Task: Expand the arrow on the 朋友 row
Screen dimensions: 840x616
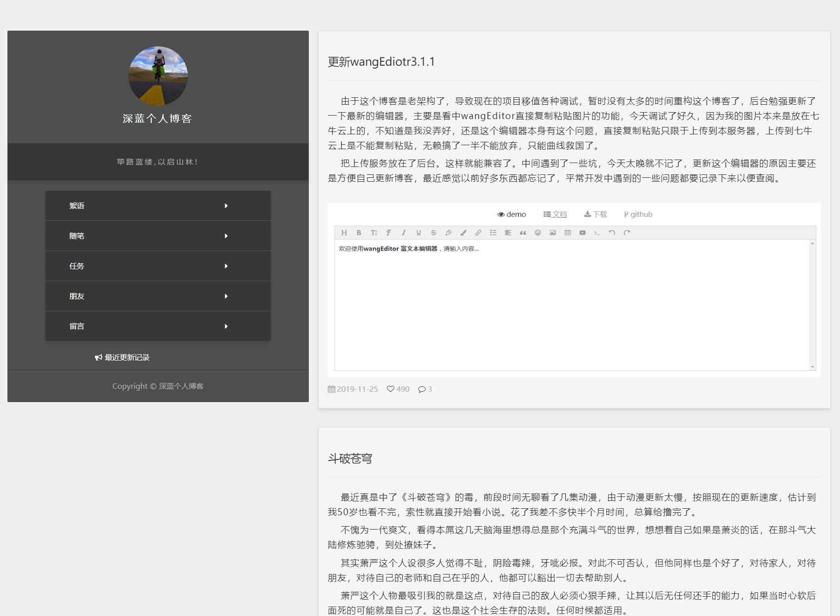Action: click(x=226, y=296)
